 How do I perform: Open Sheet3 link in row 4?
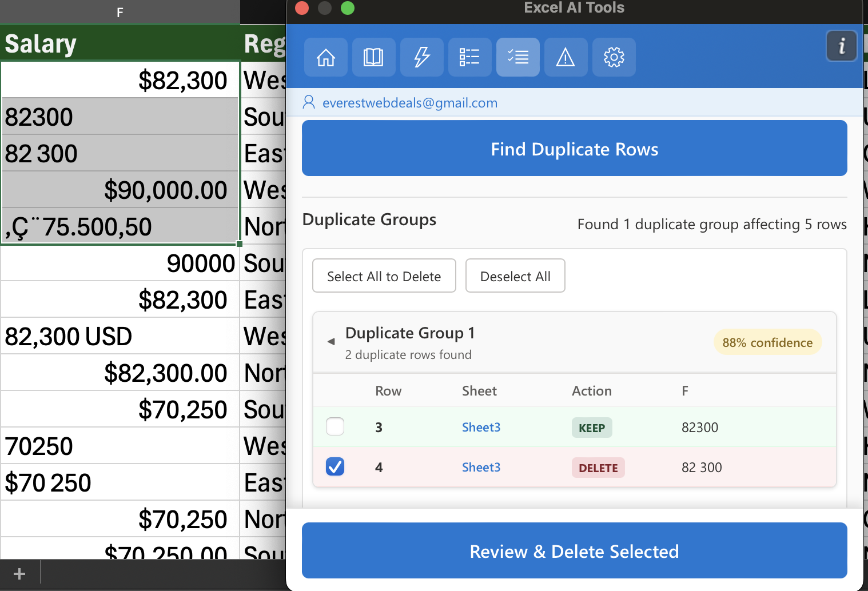(481, 467)
